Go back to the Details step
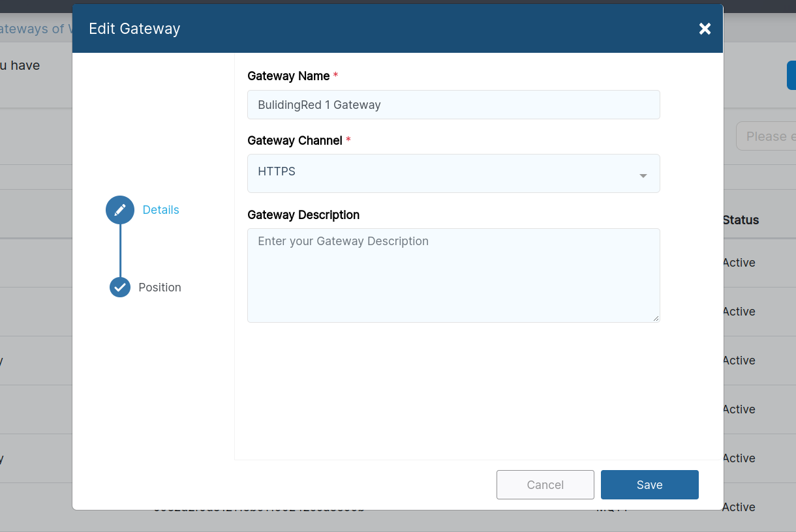The width and height of the screenshot is (796, 532). click(161, 209)
